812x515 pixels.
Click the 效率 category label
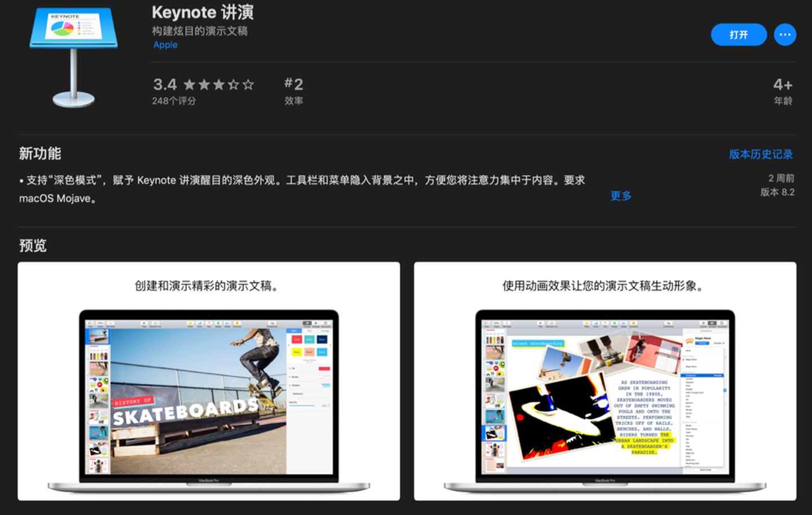tap(294, 101)
